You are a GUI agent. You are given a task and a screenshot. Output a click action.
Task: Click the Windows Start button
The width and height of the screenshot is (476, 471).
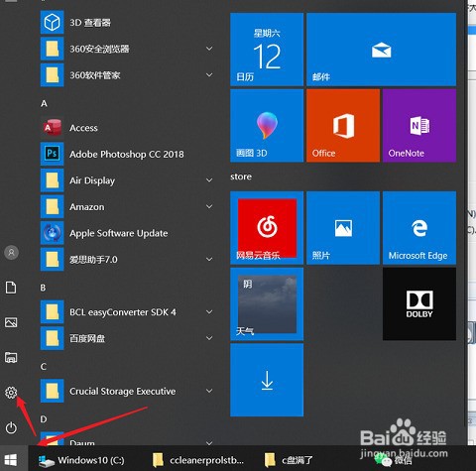(x=11, y=459)
